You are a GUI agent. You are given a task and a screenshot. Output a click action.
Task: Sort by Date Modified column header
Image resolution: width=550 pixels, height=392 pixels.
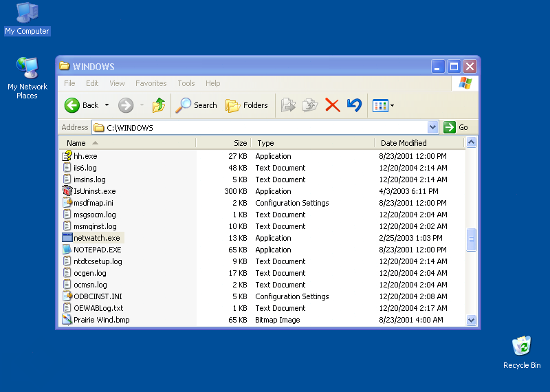[419, 143]
